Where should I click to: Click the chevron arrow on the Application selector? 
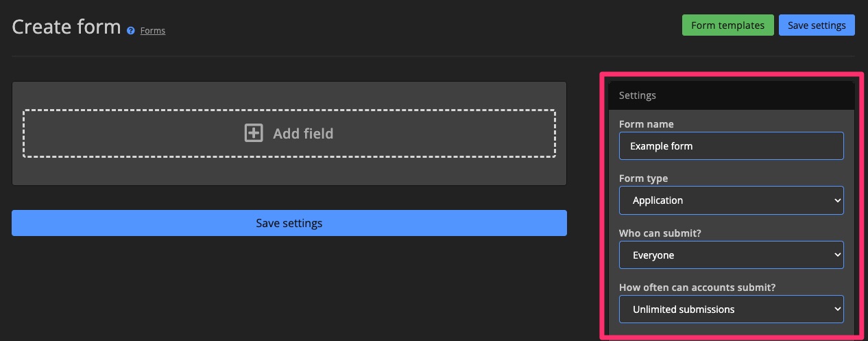click(x=836, y=200)
